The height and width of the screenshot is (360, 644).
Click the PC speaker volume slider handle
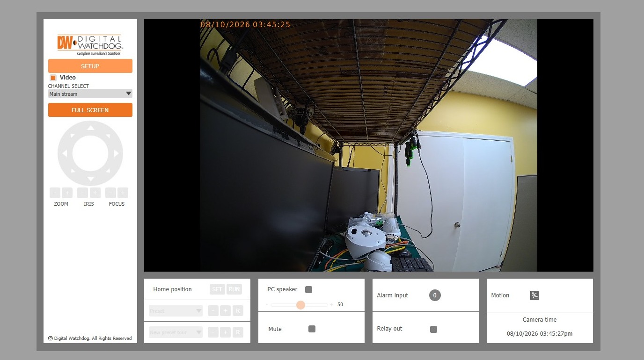point(300,305)
